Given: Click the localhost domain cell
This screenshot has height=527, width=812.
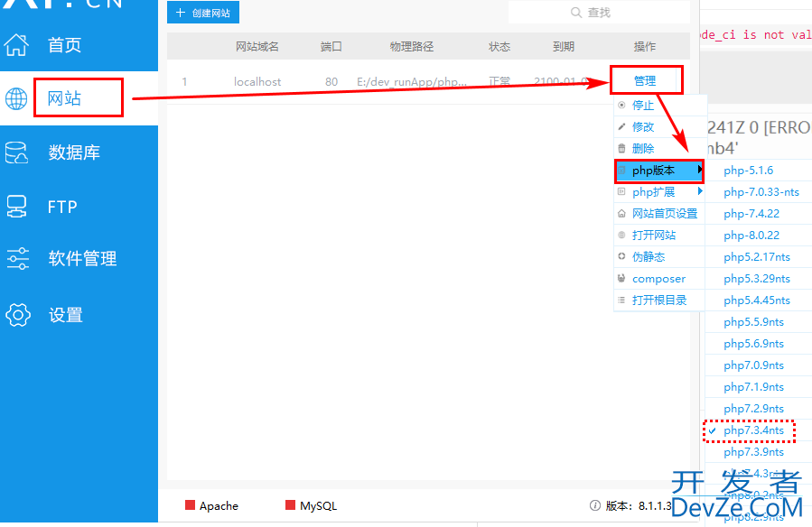Looking at the screenshot, I should (257, 82).
